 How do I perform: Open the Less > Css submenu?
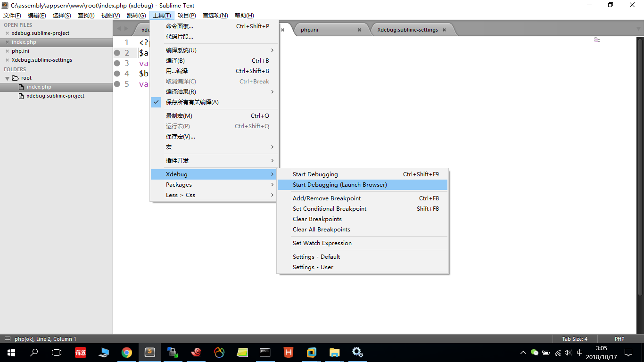pyautogui.click(x=214, y=195)
